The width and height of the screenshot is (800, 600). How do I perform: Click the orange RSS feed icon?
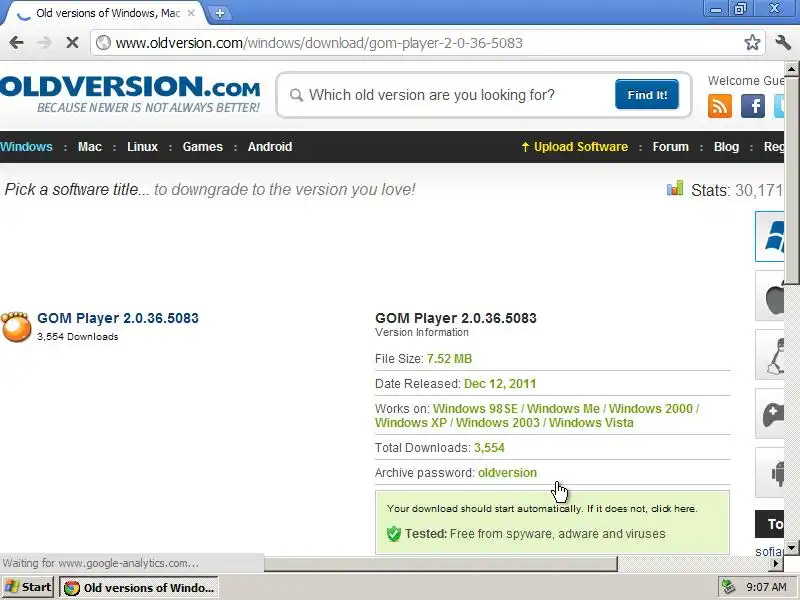point(720,106)
